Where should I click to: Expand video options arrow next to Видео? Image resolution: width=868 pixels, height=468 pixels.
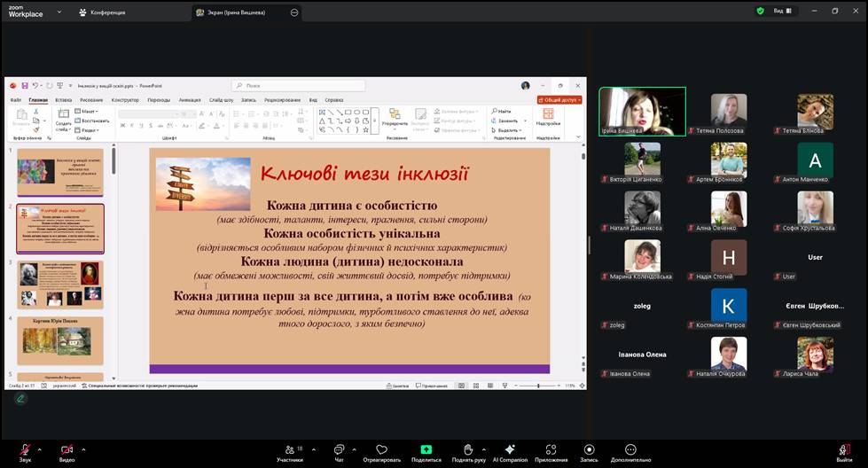tap(84, 448)
